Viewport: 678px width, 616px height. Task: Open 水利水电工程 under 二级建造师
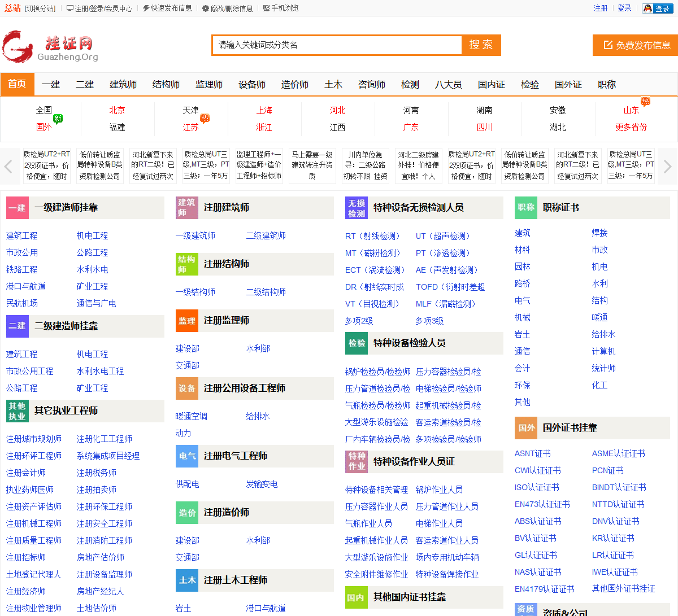(100, 372)
